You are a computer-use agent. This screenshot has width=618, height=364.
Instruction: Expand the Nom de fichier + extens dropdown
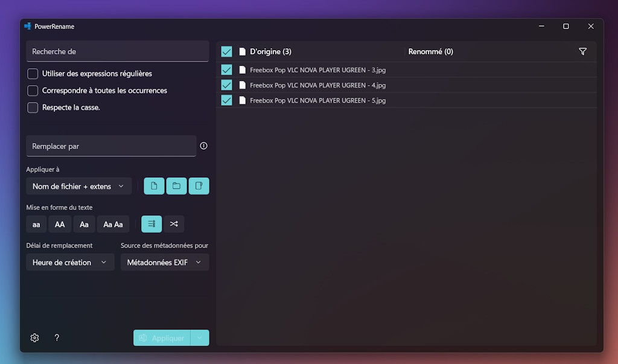78,187
